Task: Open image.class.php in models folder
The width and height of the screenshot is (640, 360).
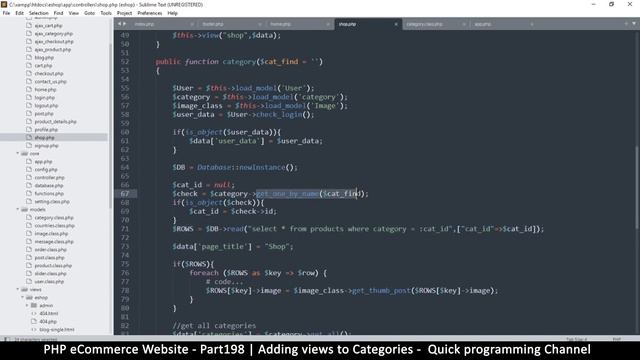Action: (51, 233)
